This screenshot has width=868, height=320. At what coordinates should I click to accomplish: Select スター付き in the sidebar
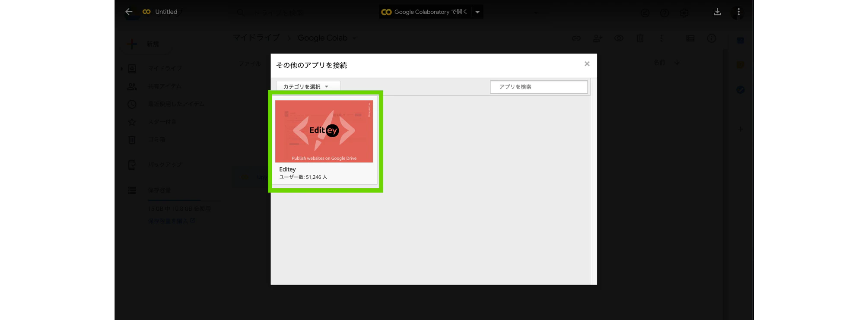point(162,122)
